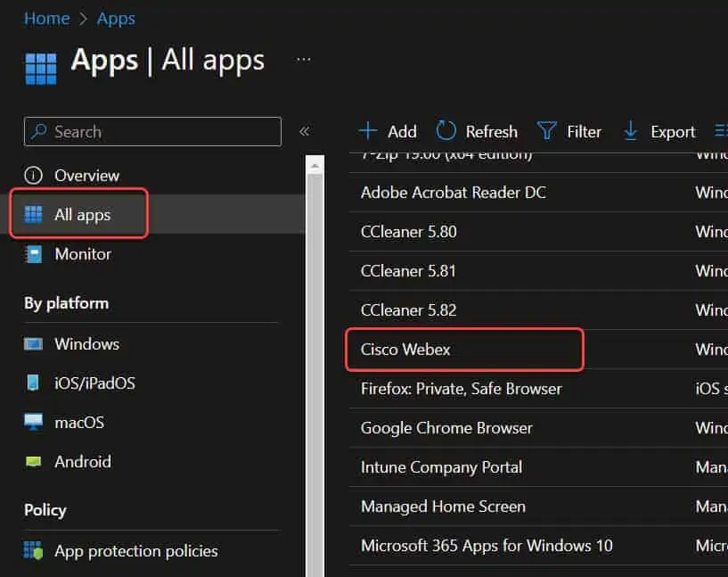Click the Filter button label
This screenshot has height=577, width=728.
click(584, 131)
